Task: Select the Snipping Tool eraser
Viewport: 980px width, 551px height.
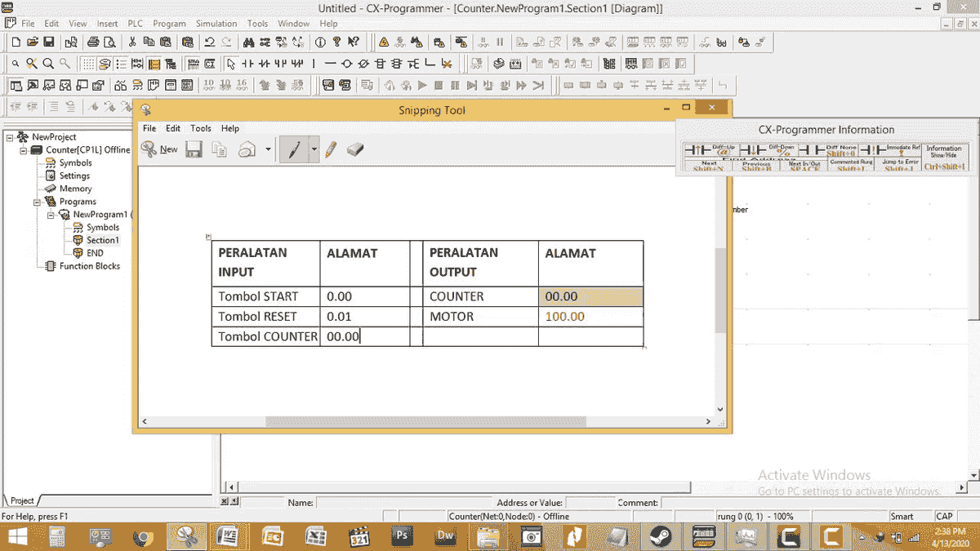Action: pos(354,149)
